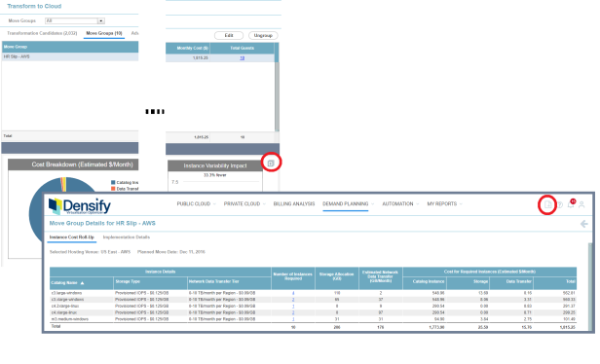The width and height of the screenshot is (600, 364).
Task: Click the Catalog Instance cost column header
Action: click(x=425, y=283)
